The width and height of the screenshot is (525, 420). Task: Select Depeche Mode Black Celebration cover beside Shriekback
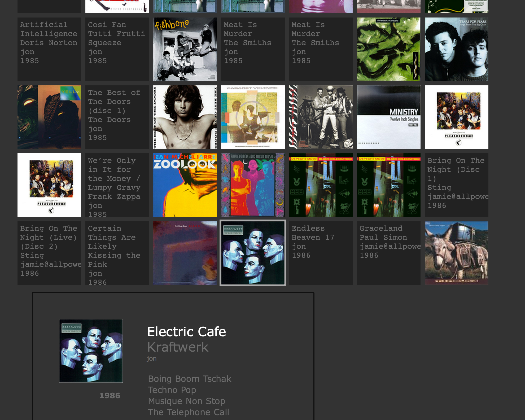[x=321, y=185]
